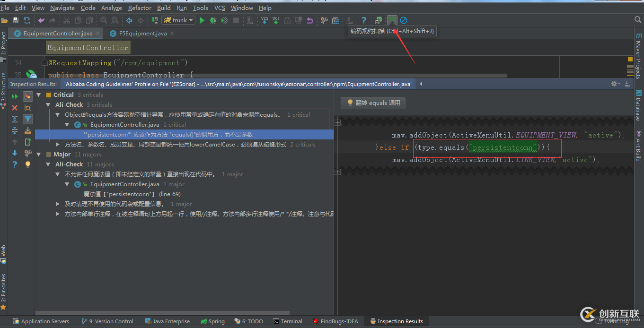This screenshot has height=328, width=644.
Task: Close inspection results with red X icon
Action: (x=15, y=108)
